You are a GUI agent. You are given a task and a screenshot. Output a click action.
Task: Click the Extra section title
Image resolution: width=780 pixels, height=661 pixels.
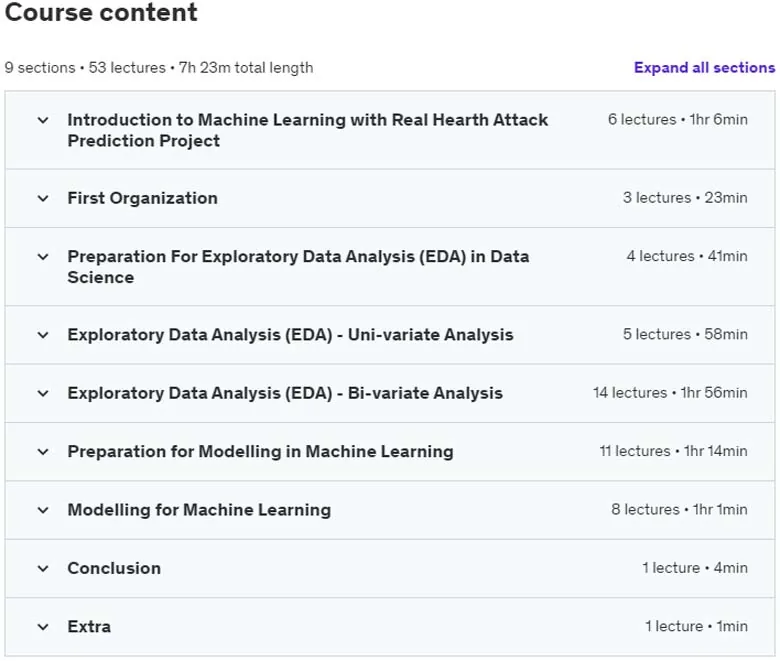(89, 627)
